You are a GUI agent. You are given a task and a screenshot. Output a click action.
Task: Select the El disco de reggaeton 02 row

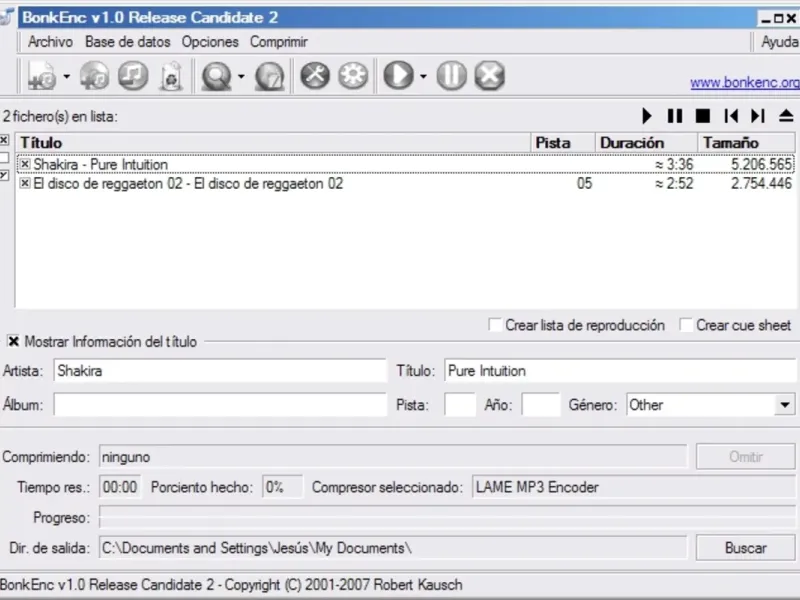click(x=406, y=183)
